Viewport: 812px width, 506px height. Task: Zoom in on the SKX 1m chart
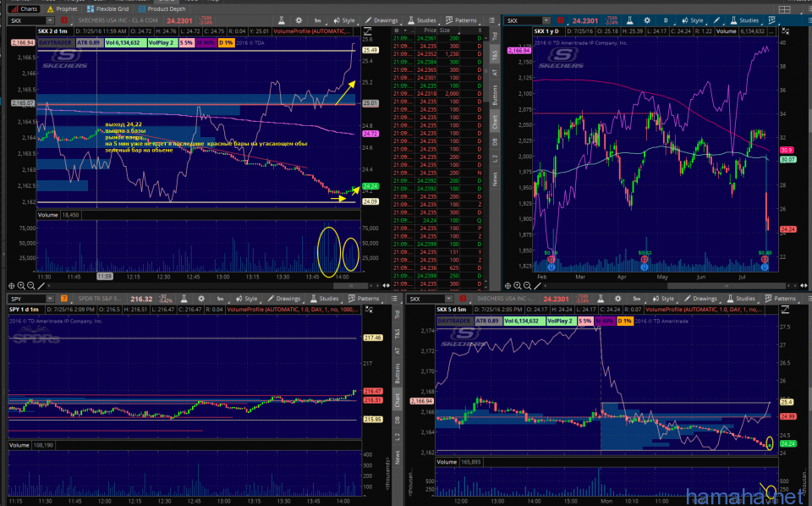tap(21, 286)
